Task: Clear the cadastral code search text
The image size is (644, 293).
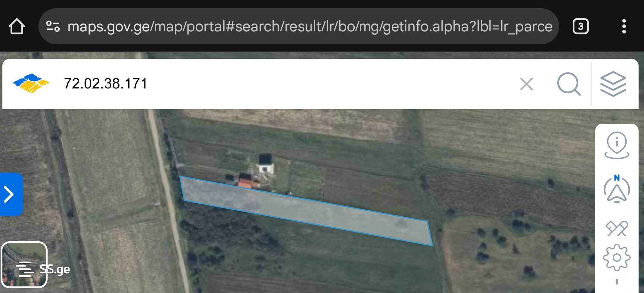Action: [x=527, y=84]
